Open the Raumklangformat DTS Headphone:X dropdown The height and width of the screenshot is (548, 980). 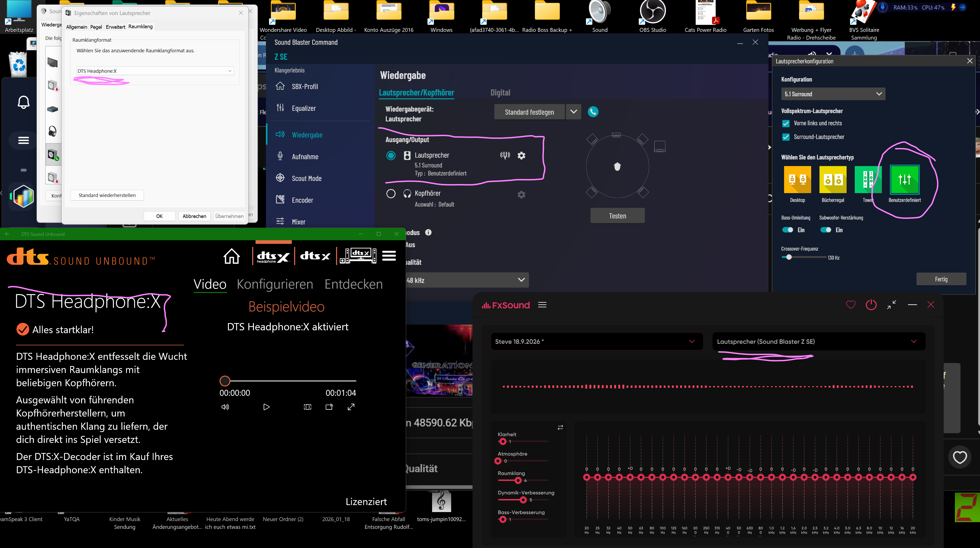point(155,71)
